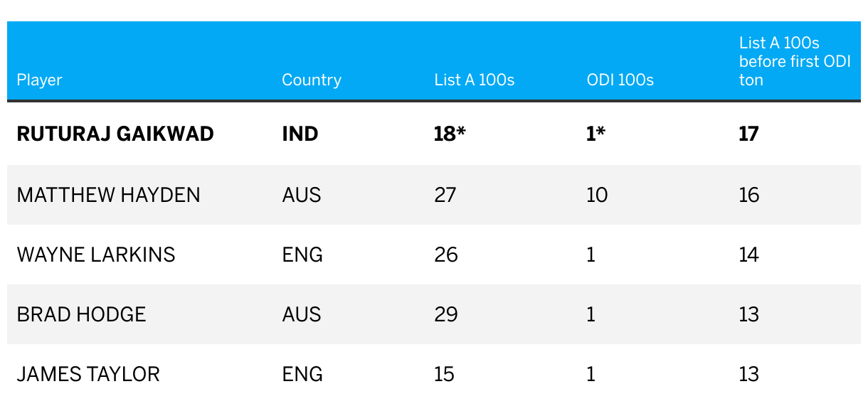This screenshot has height=411, width=868.
Task: Click the 15 in James Taylor row
Action: point(445,374)
